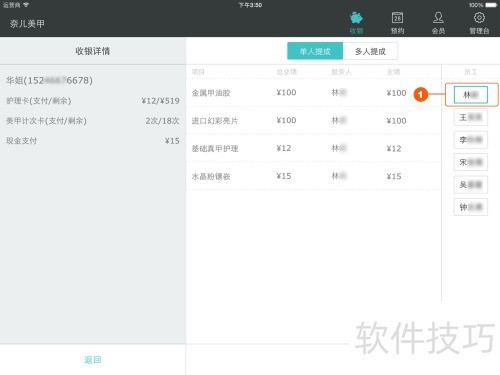500x375 pixels.
Task: Select the 基础真甲护理 item row
Action: tap(313, 148)
